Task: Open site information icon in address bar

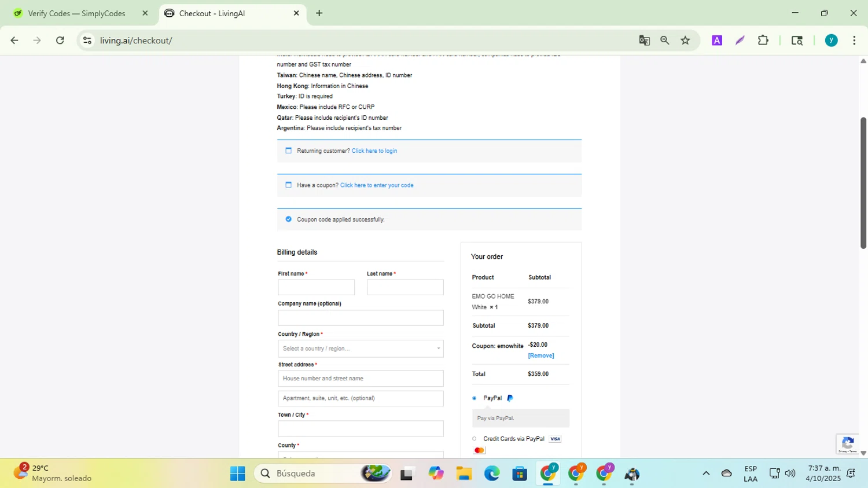Action: point(87,41)
